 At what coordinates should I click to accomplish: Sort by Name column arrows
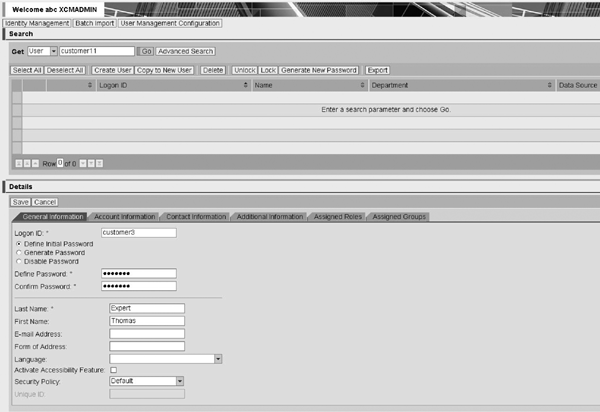point(362,85)
